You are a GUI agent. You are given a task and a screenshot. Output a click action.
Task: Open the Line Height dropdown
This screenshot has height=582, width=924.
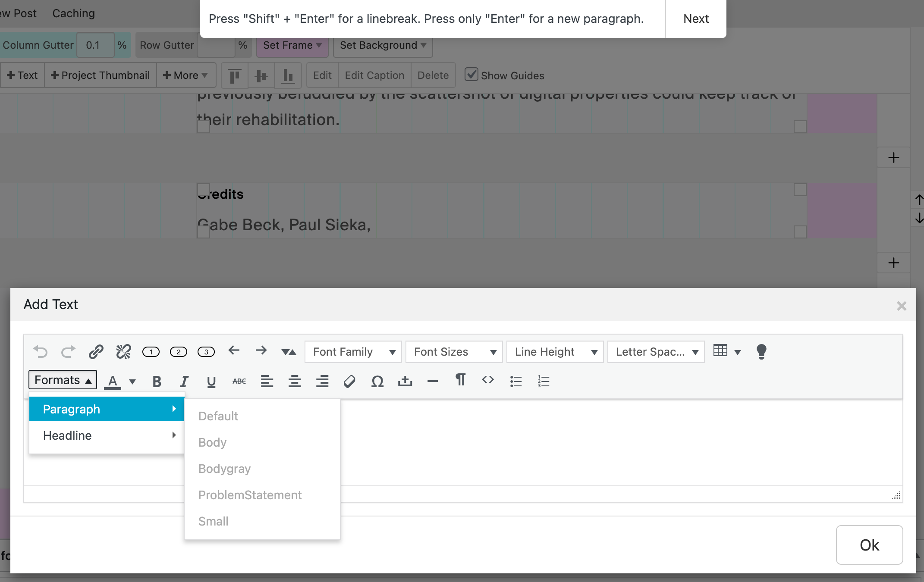pos(555,352)
